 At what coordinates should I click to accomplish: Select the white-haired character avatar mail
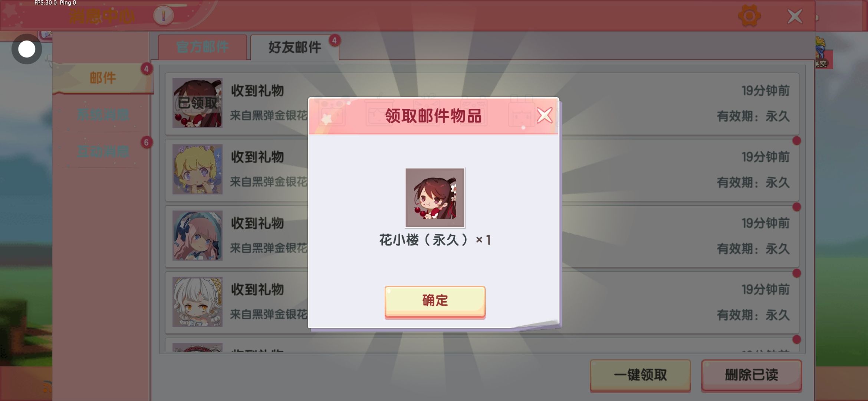[x=197, y=302]
